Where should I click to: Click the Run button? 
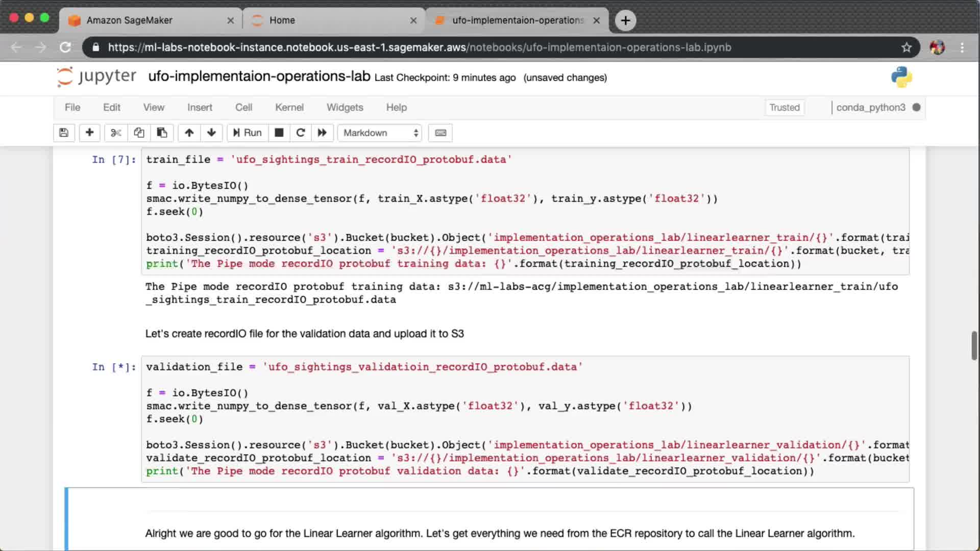coord(248,133)
